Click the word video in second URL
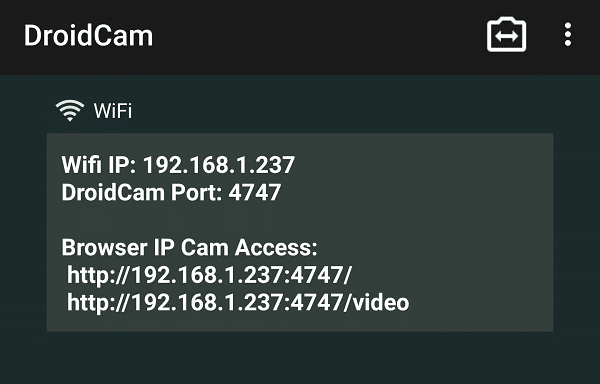Viewport: 600px width, 384px height. point(381,302)
